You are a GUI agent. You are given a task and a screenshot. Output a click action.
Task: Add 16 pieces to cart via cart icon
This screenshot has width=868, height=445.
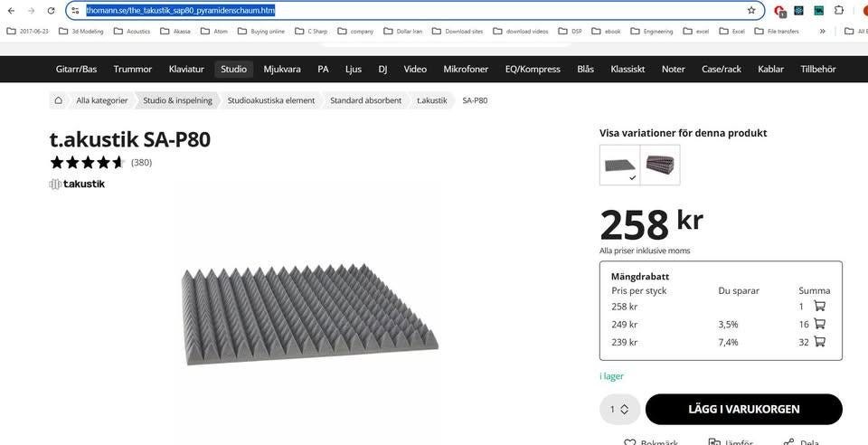819,324
